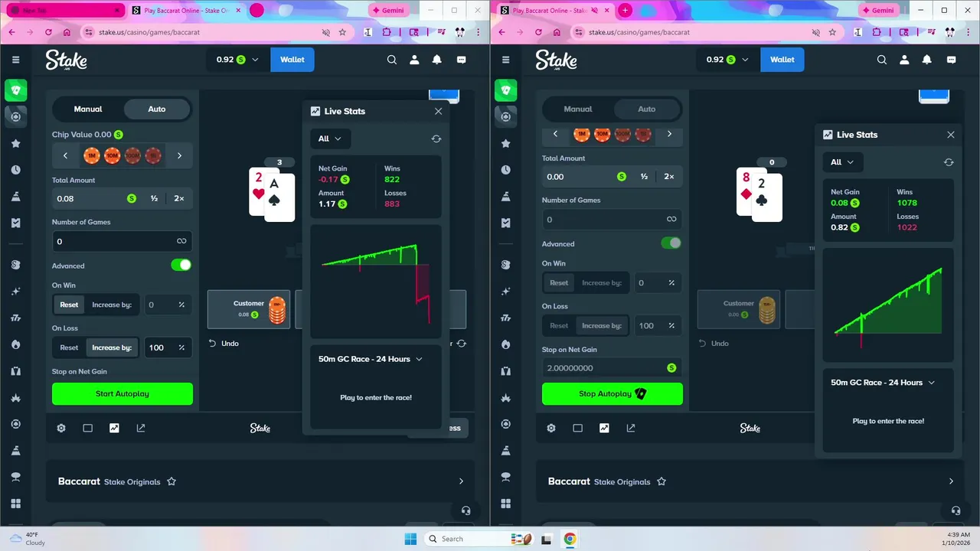Image resolution: width=980 pixels, height=551 pixels.
Task: Open game settings gear in right window
Action: [x=551, y=428]
